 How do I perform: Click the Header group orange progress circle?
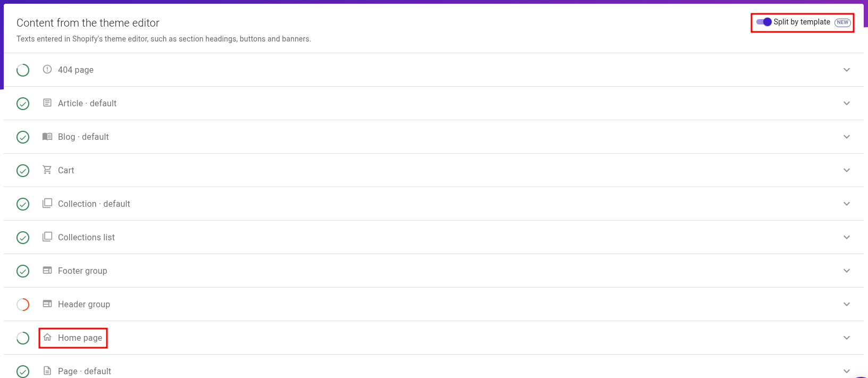click(x=23, y=305)
